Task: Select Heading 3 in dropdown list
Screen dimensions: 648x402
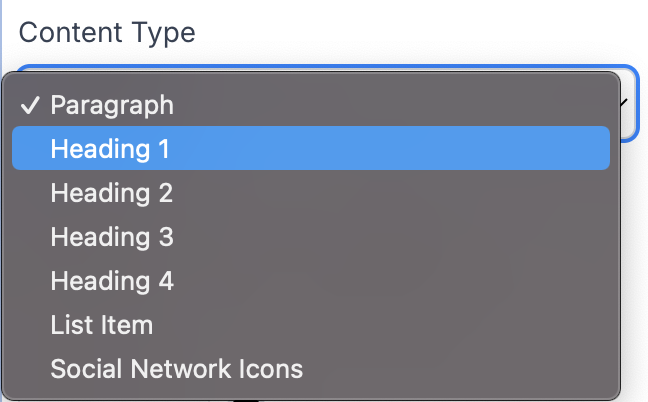Action: [x=112, y=237]
